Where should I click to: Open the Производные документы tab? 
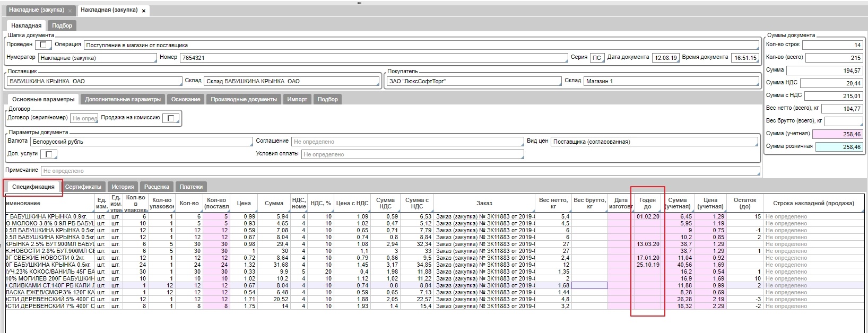click(x=244, y=99)
